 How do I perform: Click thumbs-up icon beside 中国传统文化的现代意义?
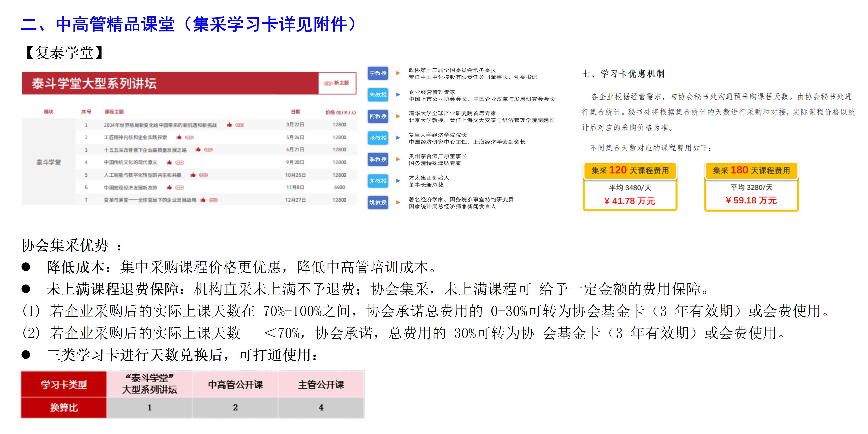tap(169, 162)
